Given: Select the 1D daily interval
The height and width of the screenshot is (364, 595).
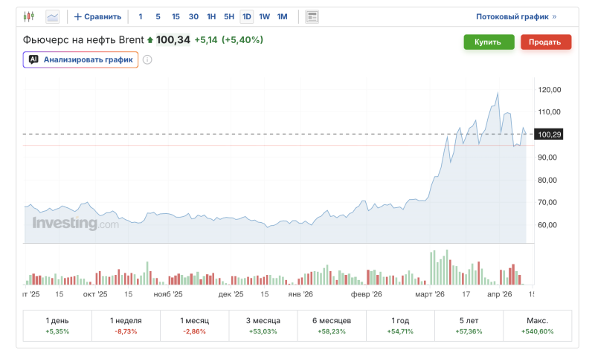Looking at the screenshot, I should 246,16.
